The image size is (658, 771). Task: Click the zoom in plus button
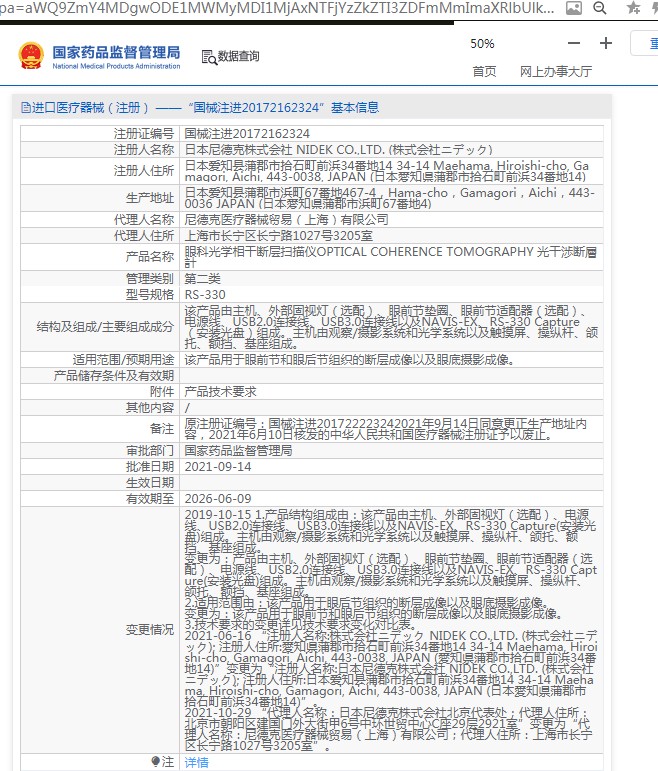click(606, 43)
